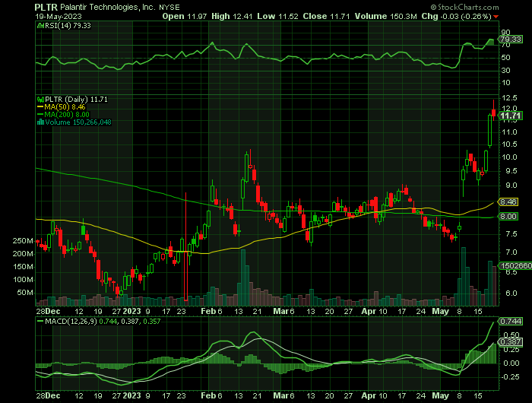Click the 8.46 moving average axis tag
The image size is (532, 403).
pyautogui.click(x=508, y=202)
